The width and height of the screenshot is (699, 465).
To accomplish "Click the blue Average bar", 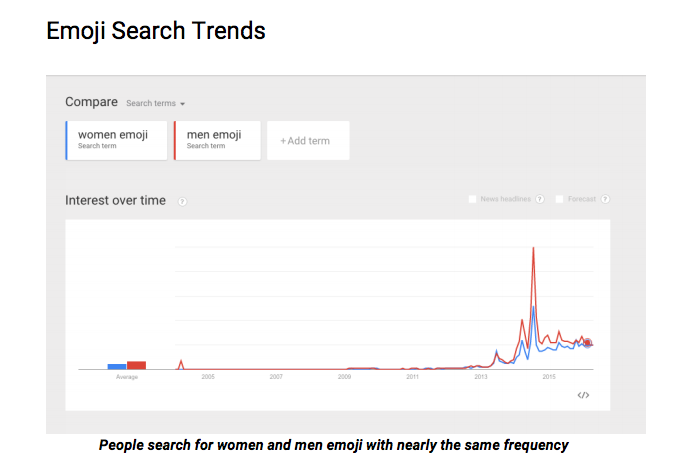I will click(x=117, y=366).
